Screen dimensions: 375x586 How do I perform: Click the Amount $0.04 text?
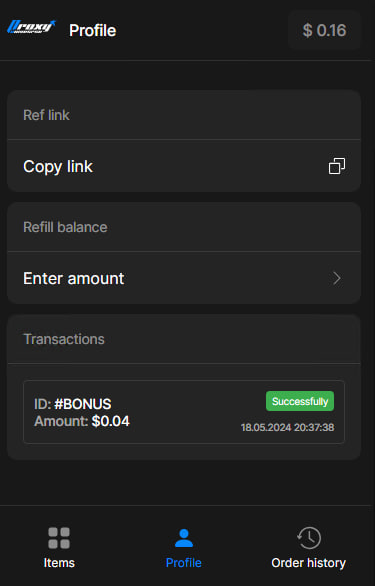click(x=82, y=421)
